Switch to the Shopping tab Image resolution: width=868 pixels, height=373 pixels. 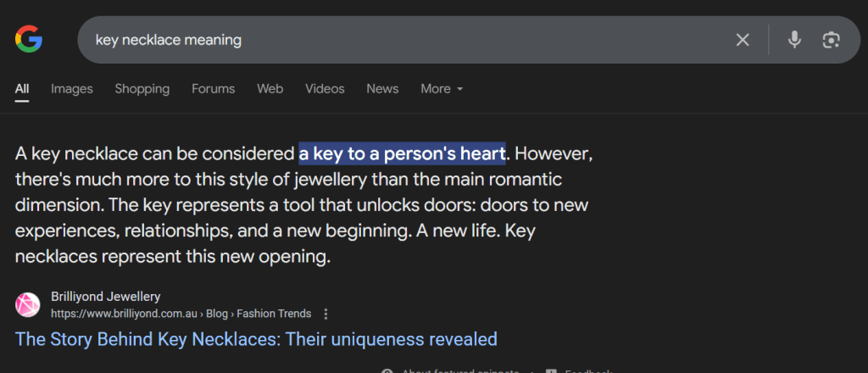click(142, 89)
